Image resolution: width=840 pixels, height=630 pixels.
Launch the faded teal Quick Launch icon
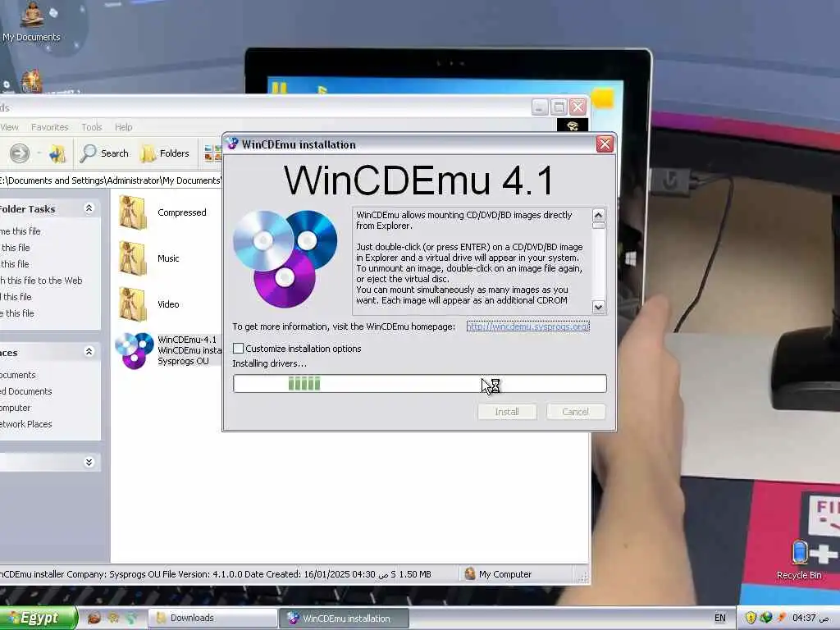click(132, 619)
